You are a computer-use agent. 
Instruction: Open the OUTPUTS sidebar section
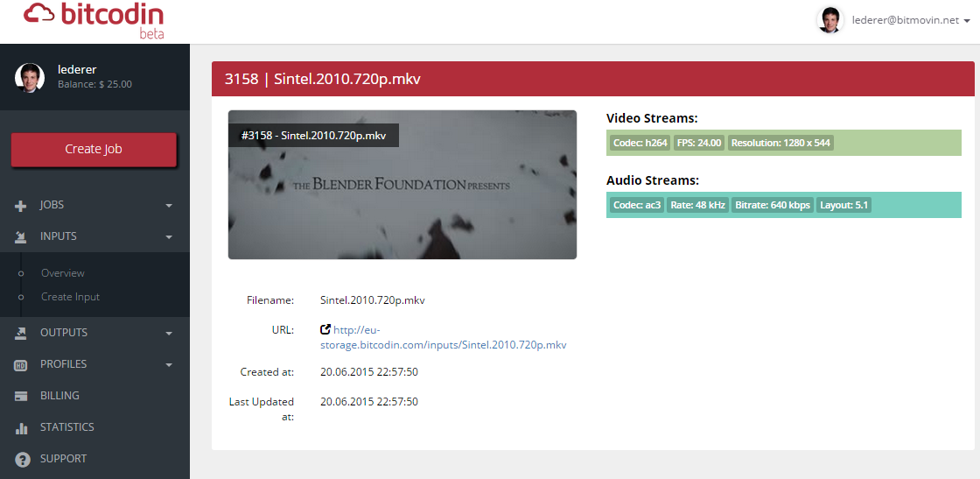click(x=94, y=333)
